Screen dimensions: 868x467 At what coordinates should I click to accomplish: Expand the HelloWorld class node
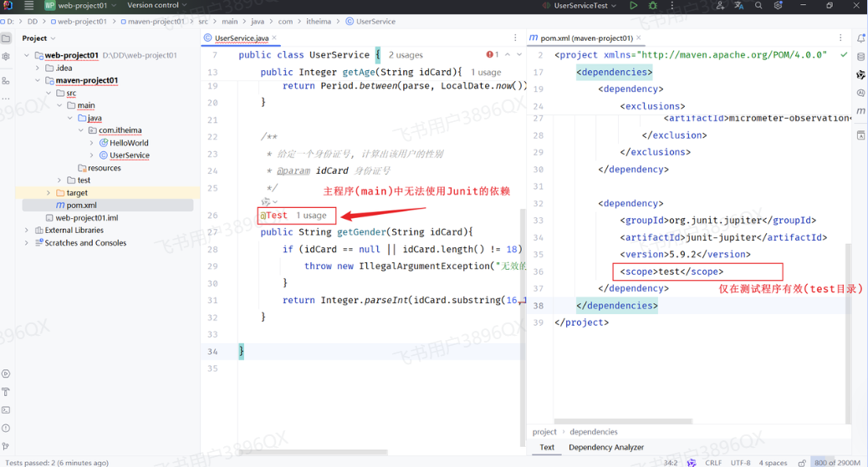[92, 143]
